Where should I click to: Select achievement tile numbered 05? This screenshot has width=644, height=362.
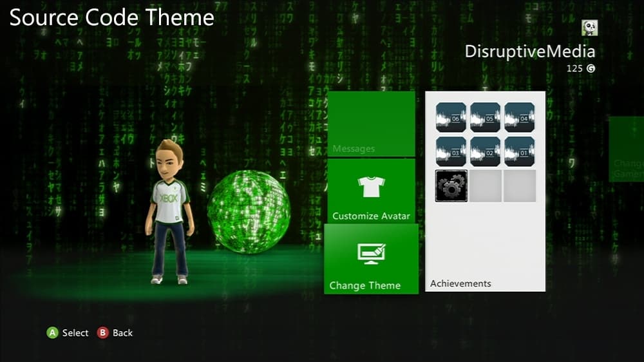[x=485, y=117]
